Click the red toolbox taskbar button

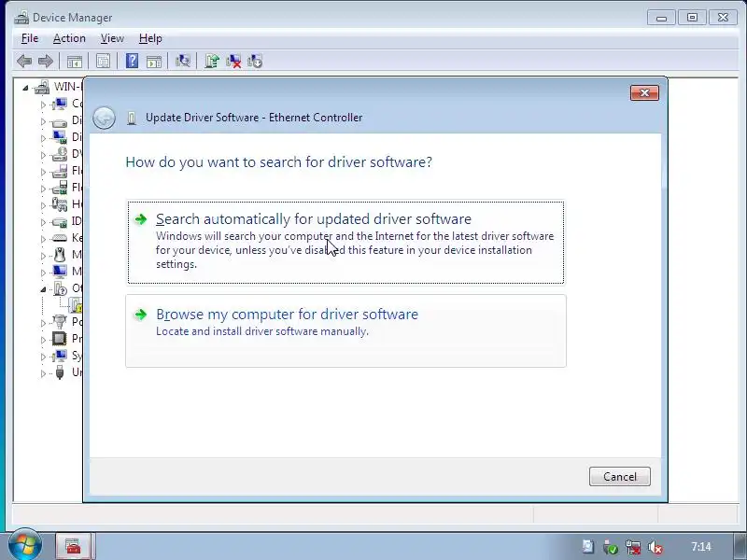coord(73,546)
